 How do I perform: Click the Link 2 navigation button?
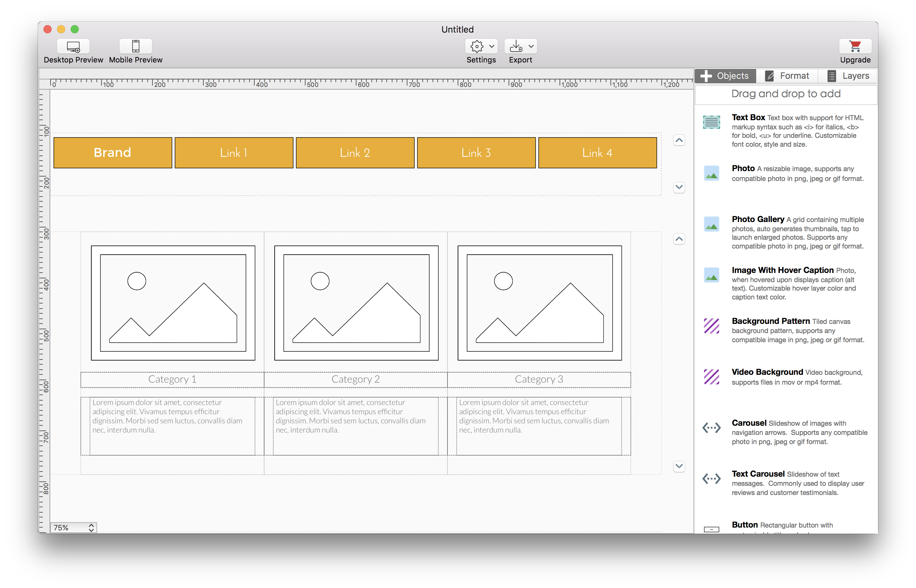click(355, 153)
